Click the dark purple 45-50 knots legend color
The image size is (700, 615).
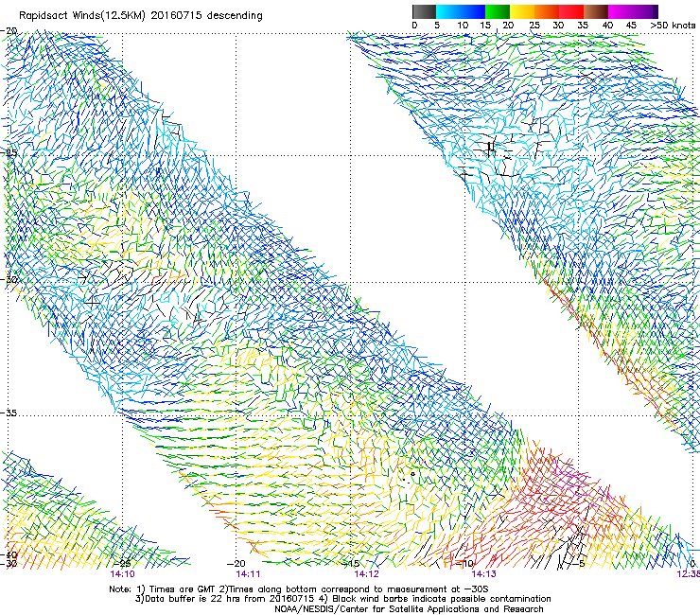click(645, 11)
